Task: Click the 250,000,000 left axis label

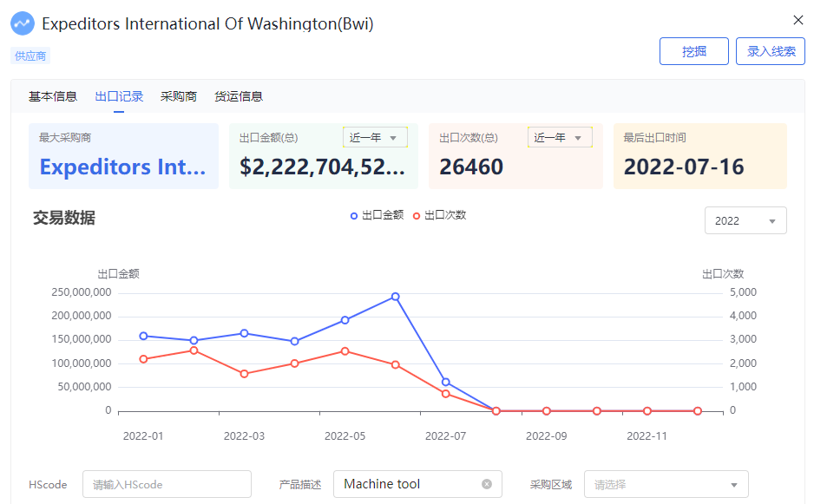Action: point(82,292)
